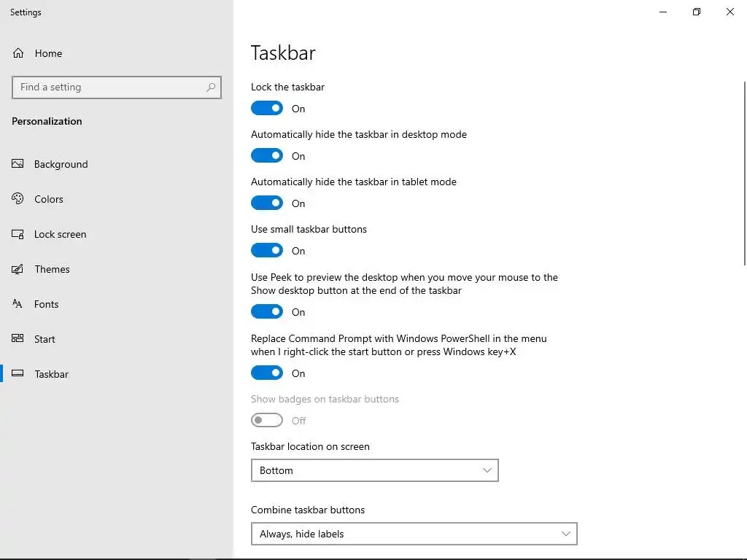Disable Replace Command Prompt with PowerShell
This screenshot has height=560, width=747.
(267, 373)
